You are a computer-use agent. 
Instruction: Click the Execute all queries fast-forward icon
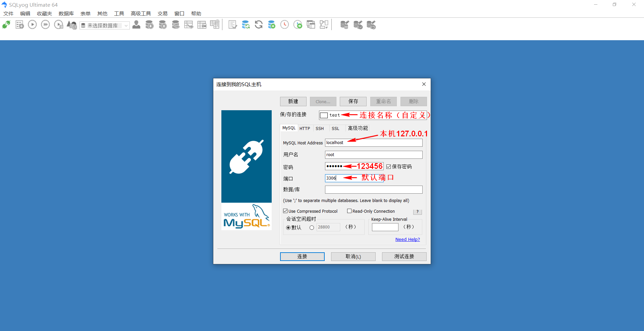tap(45, 25)
